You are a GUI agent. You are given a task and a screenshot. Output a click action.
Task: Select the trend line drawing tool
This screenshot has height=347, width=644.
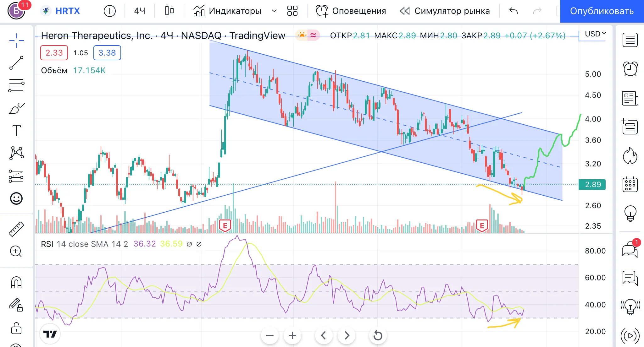point(16,63)
